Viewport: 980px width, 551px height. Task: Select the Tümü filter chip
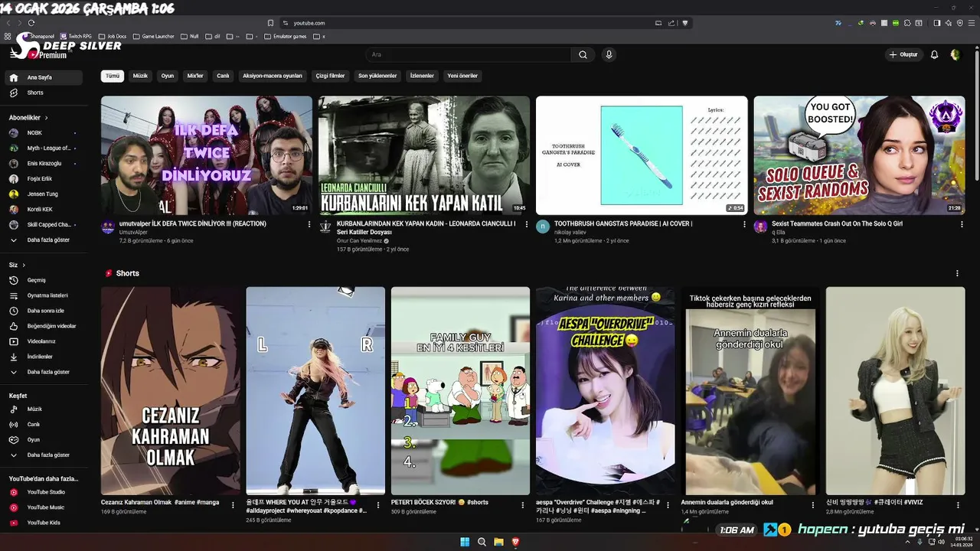(x=113, y=76)
